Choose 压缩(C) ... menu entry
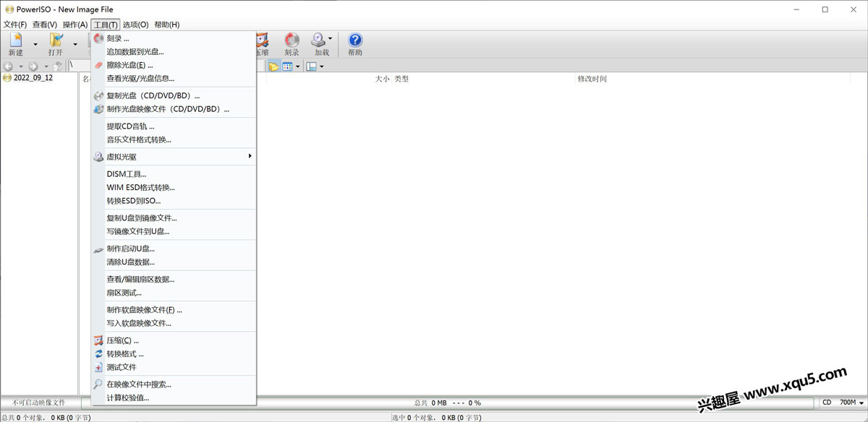The height and width of the screenshot is (422, 868). (174, 340)
